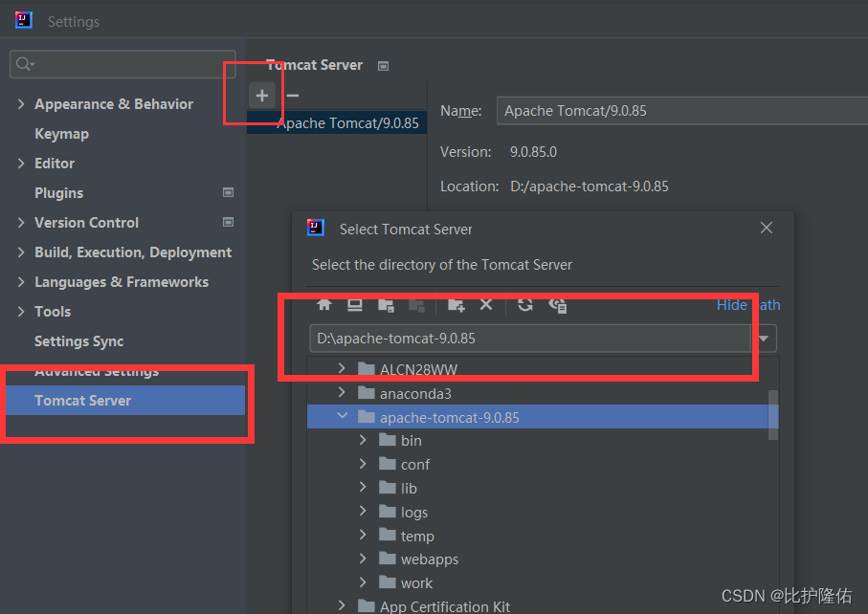Click the icon beside Tomcat Server heading
The height and width of the screenshot is (614, 868).
[383, 66]
